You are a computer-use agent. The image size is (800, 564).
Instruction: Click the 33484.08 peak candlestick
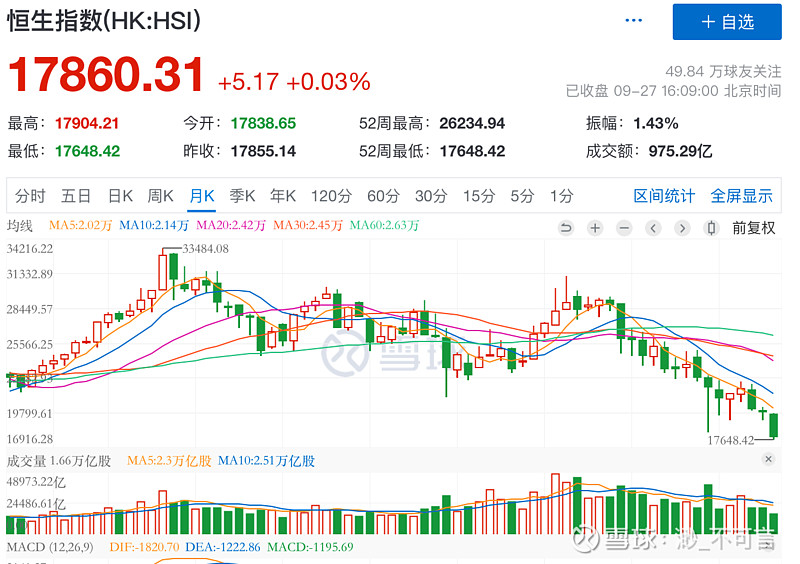(x=163, y=272)
